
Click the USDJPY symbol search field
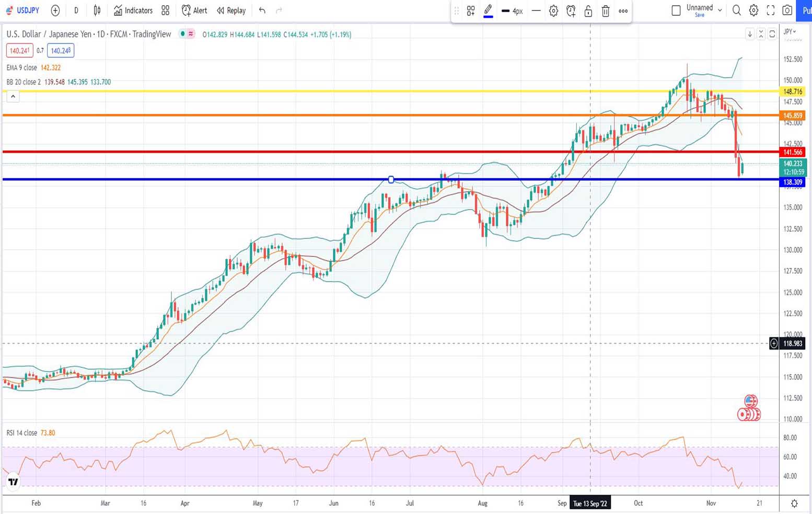coord(24,10)
